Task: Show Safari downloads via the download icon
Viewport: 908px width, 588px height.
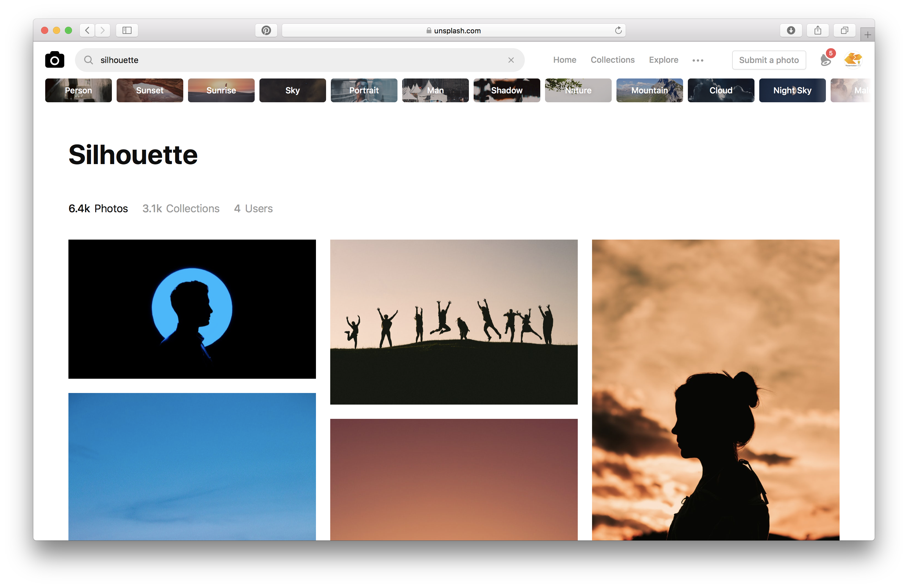Action: (x=791, y=30)
